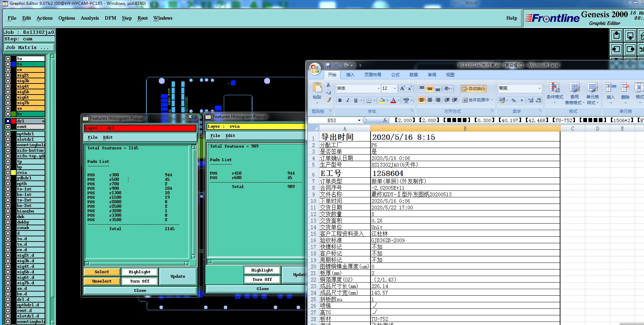This screenshot has height=325, width=644.
Task: Open the DFM menu in Graphic Editor
Action: tap(110, 18)
